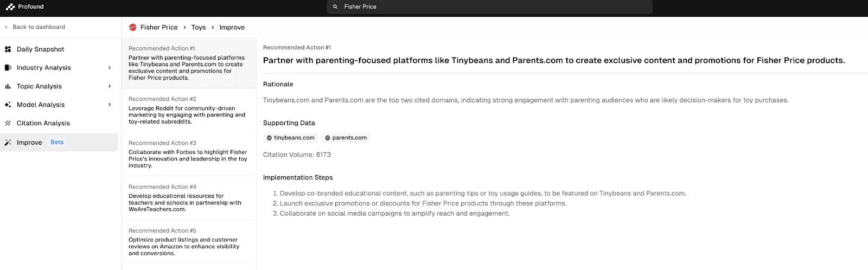Screen dimensions: 868x270
Task: Expand the Industry Analysis chevron
Action: point(110,68)
